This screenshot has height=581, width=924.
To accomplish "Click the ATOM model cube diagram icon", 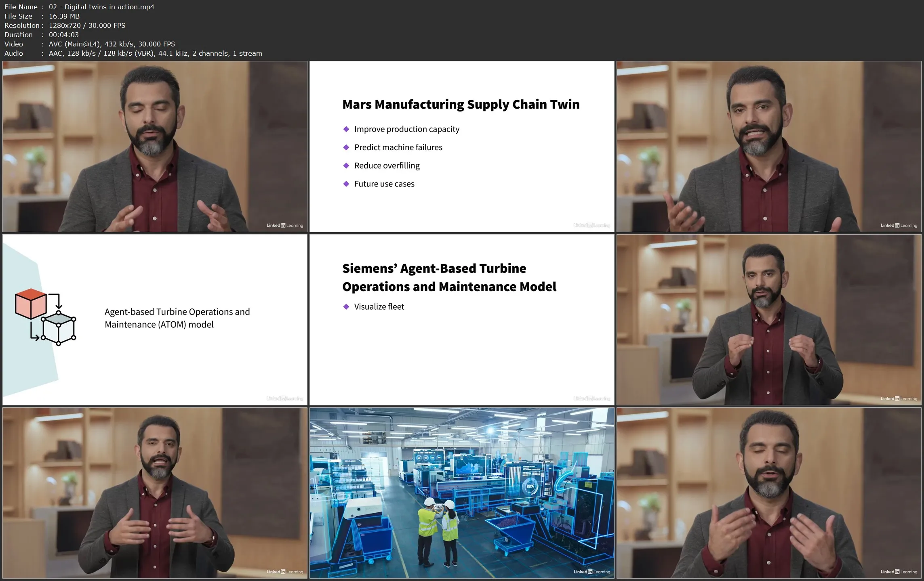I will (x=45, y=317).
